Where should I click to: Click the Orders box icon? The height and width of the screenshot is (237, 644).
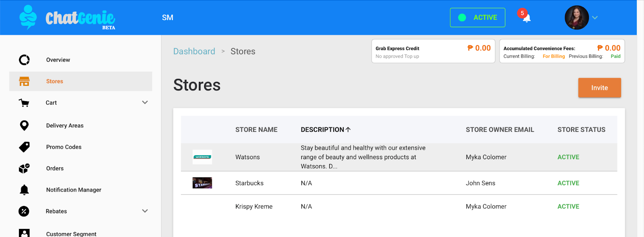click(x=24, y=168)
